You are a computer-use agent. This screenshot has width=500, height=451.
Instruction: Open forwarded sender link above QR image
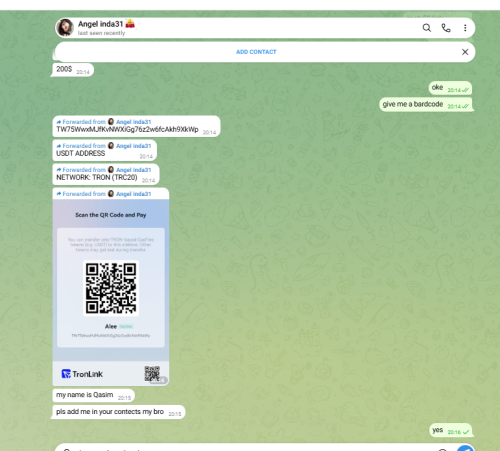coord(134,194)
